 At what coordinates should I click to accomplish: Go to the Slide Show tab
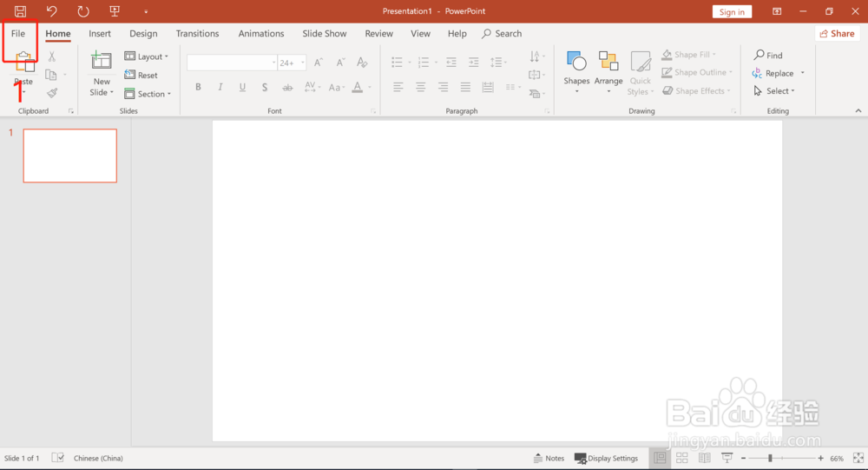[325, 34]
